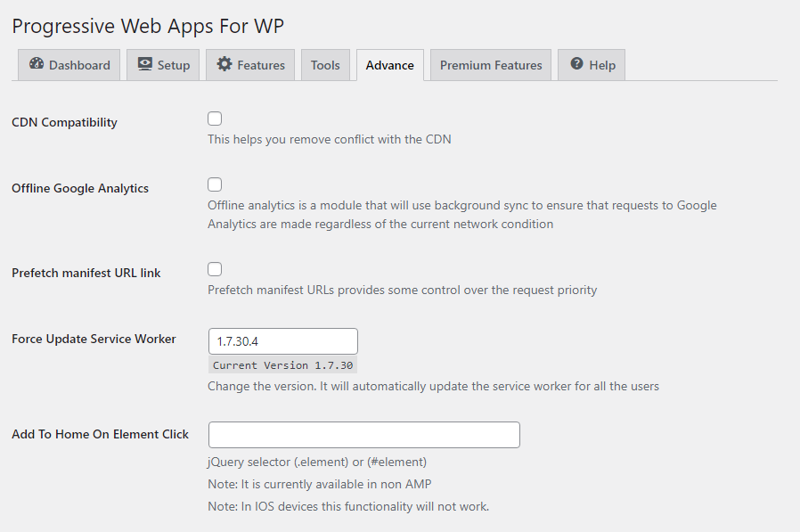This screenshot has width=800, height=532.
Task: Select the Advance tab
Action: 389,64
